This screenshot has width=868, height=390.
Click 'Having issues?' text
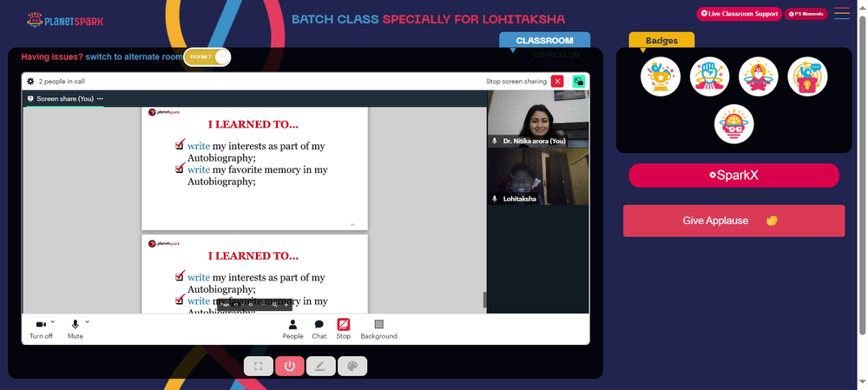point(53,56)
